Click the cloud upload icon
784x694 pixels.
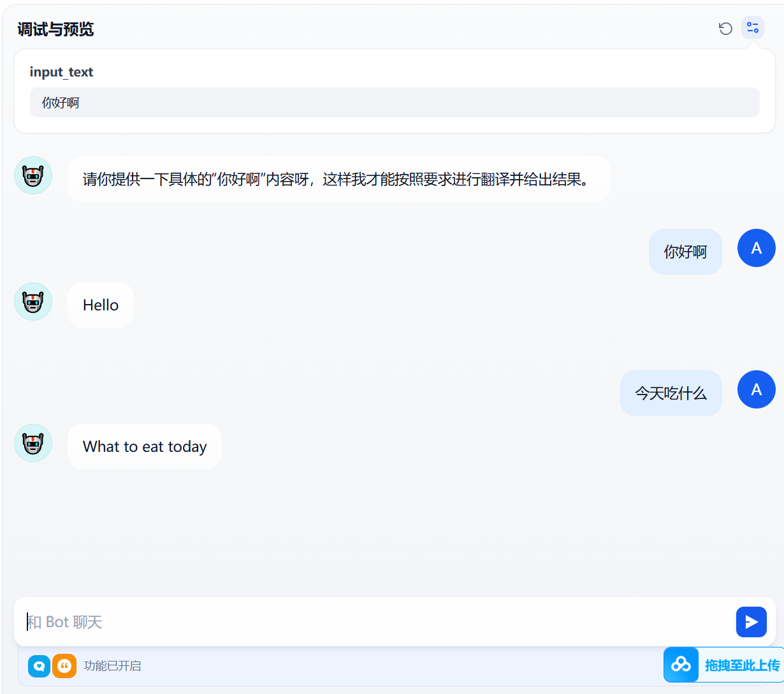(x=681, y=665)
